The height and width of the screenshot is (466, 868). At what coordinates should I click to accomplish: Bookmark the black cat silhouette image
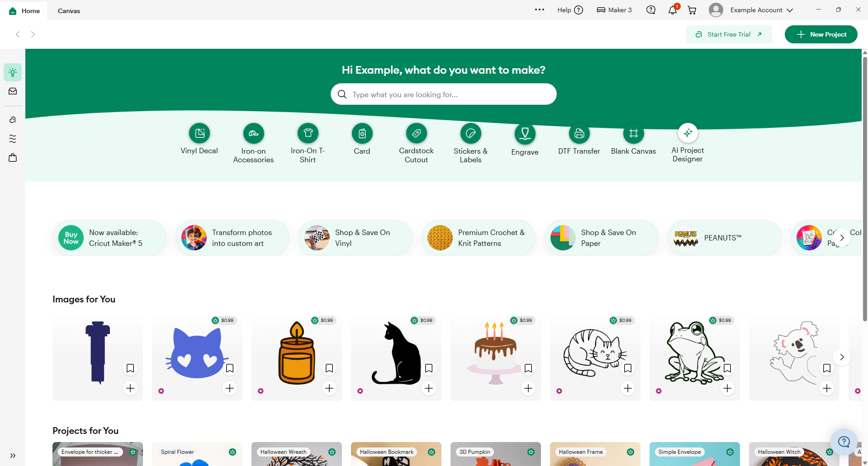pos(429,368)
